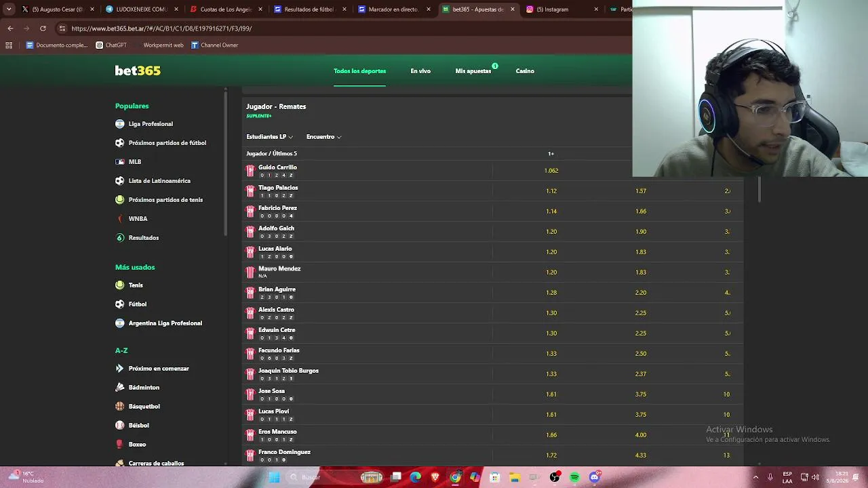This screenshot has height=488, width=868.
Task: Click Joaquin Tobio Burgos player name
Action: click(x=288, y=371)
